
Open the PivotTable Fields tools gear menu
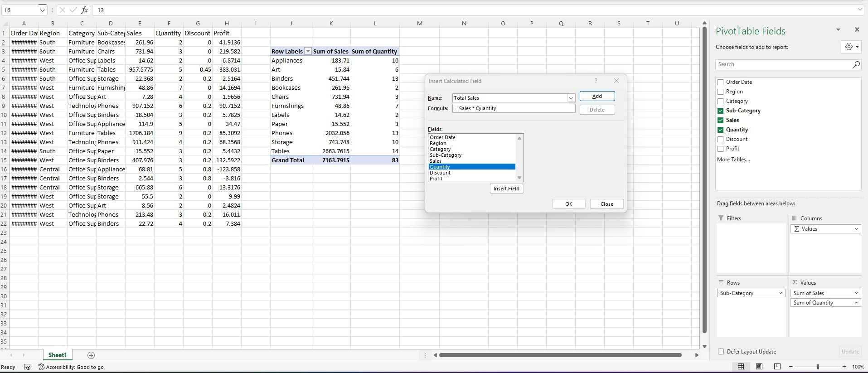tap(852, 47)
